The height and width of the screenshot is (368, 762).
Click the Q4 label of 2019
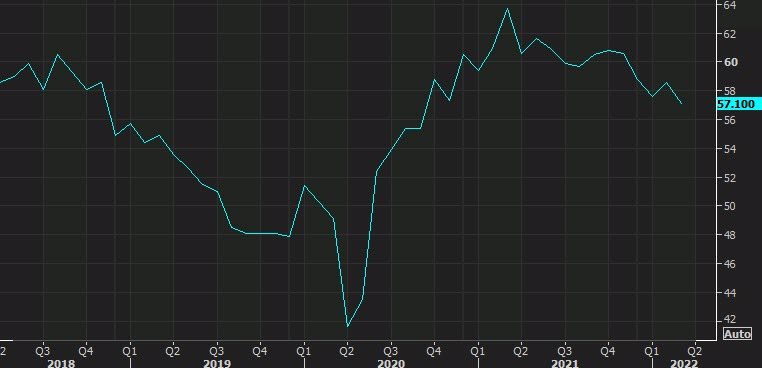pos(260,350)
